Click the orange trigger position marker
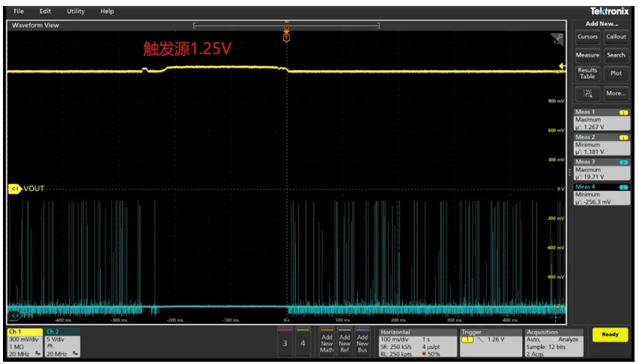This screenshot has width=639, height=364. click(286, 37)
